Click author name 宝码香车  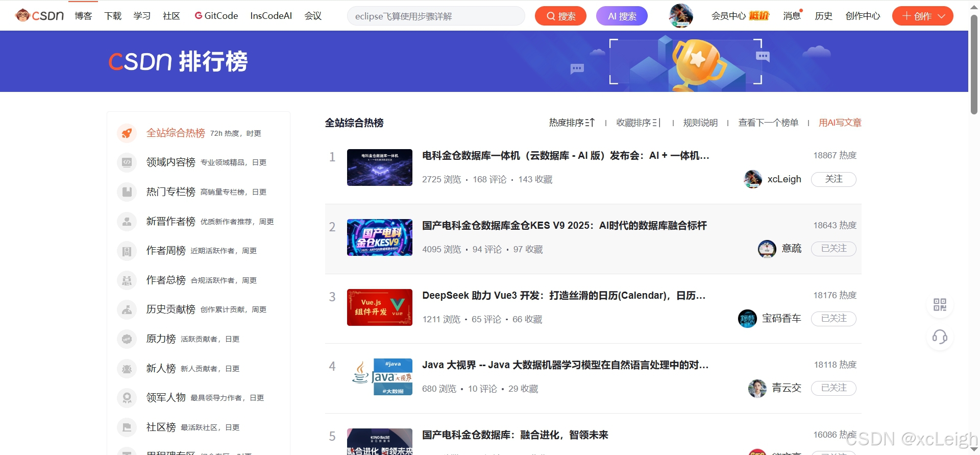(781, 319)
